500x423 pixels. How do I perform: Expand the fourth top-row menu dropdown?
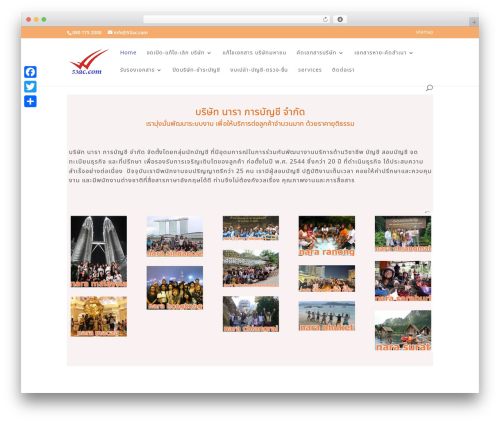(320, 53)
